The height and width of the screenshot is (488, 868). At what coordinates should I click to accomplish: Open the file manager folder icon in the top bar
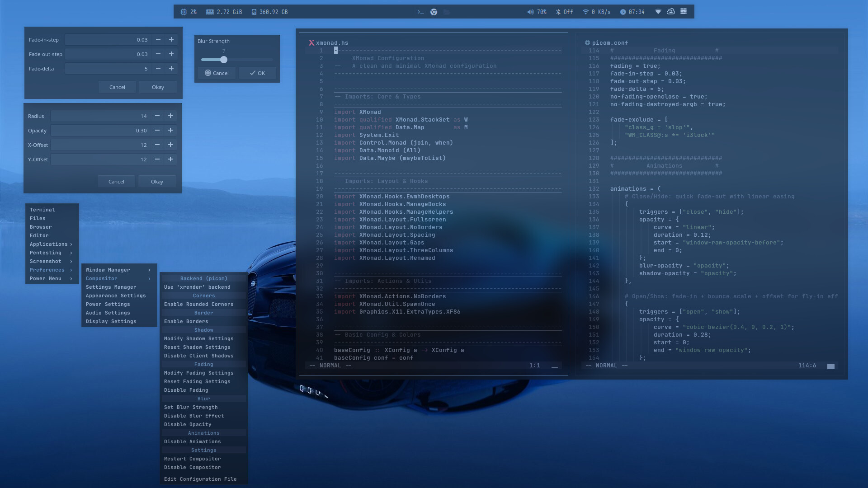pos(447,12)
